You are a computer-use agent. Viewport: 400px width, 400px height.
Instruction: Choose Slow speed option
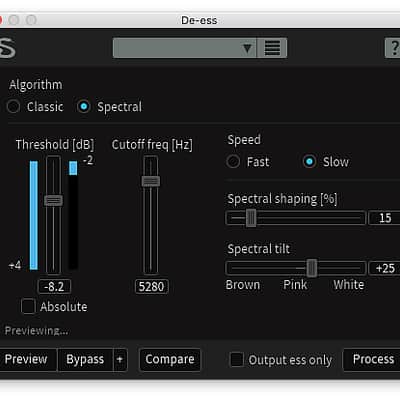tap(309, 162)
